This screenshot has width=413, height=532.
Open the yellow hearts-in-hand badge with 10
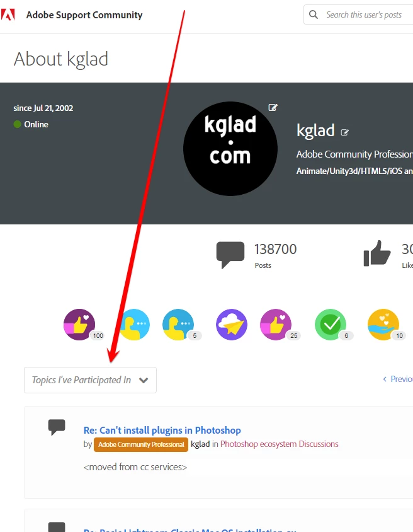(383, 325)
